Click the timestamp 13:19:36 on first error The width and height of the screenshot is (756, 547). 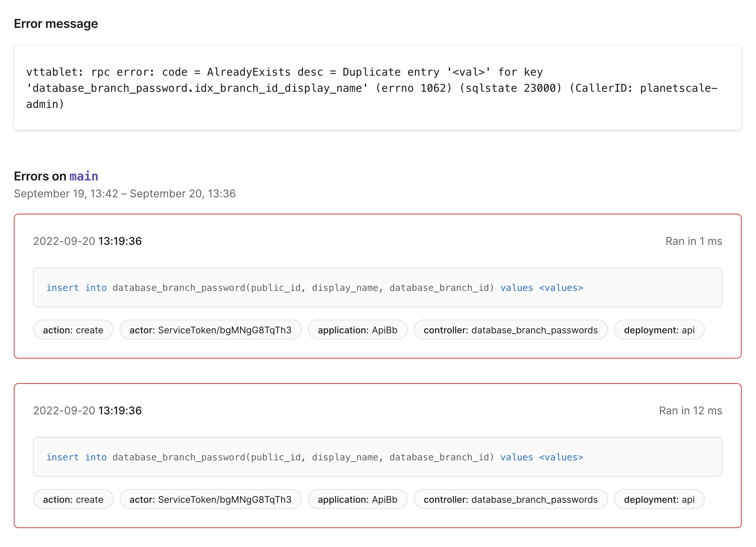[120, 241]
